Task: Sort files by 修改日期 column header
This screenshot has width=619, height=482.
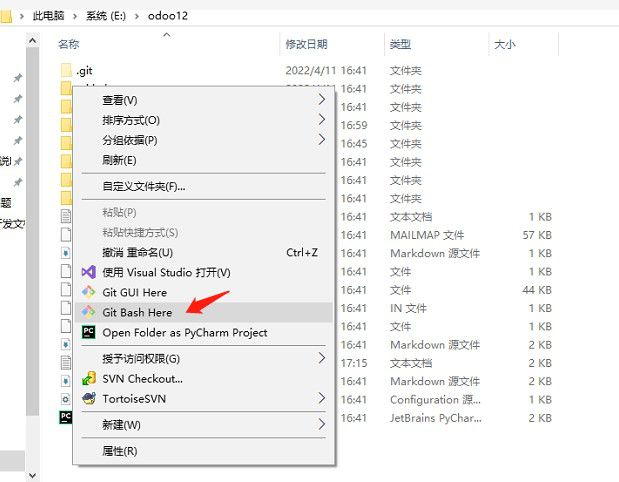Action: pos(306,45)
